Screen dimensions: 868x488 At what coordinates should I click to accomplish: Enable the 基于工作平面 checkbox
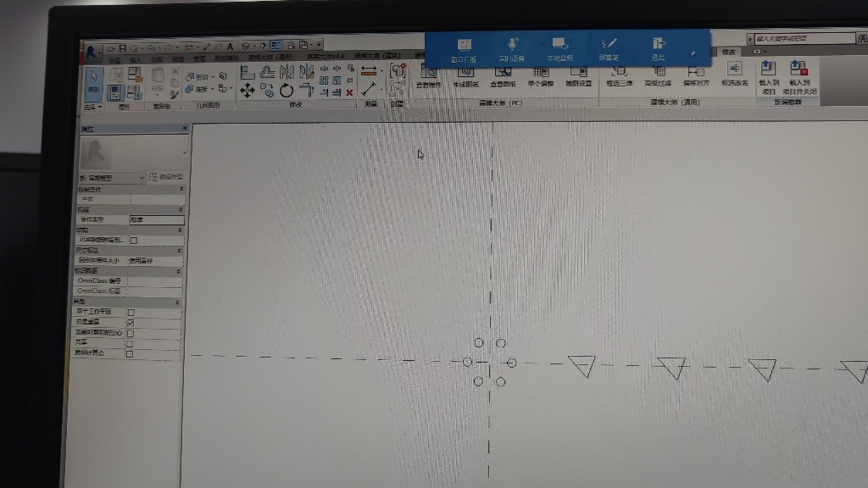tap(131, 312)
